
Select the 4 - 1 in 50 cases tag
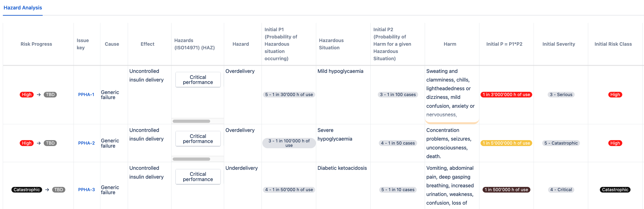point(398,143)
